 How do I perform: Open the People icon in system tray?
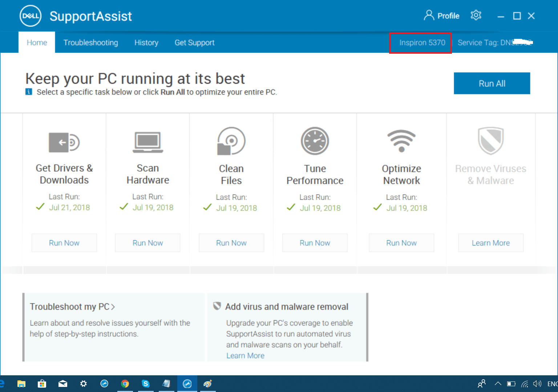coord(482,384)
